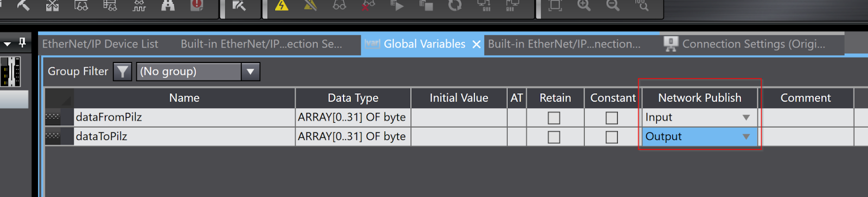The image size is (868, 197).
Task: Switch to EtherNet/IP Device List tab
Action: click(x=100, y=44)
